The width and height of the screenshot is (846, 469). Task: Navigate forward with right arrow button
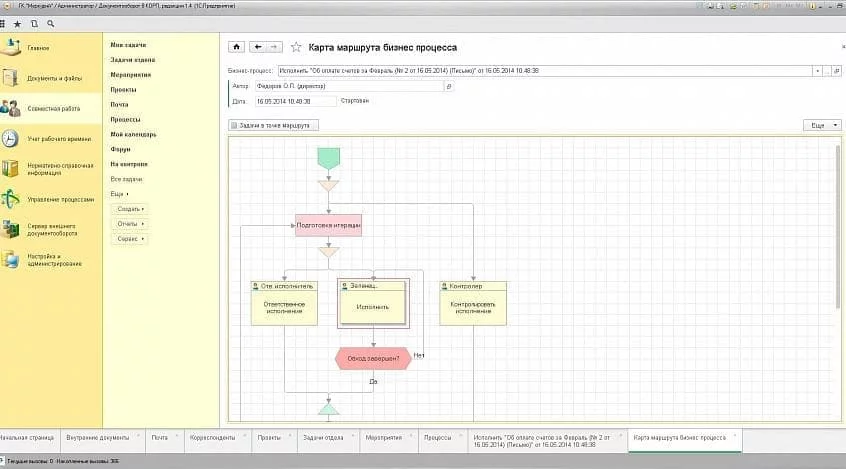(274, 47)
